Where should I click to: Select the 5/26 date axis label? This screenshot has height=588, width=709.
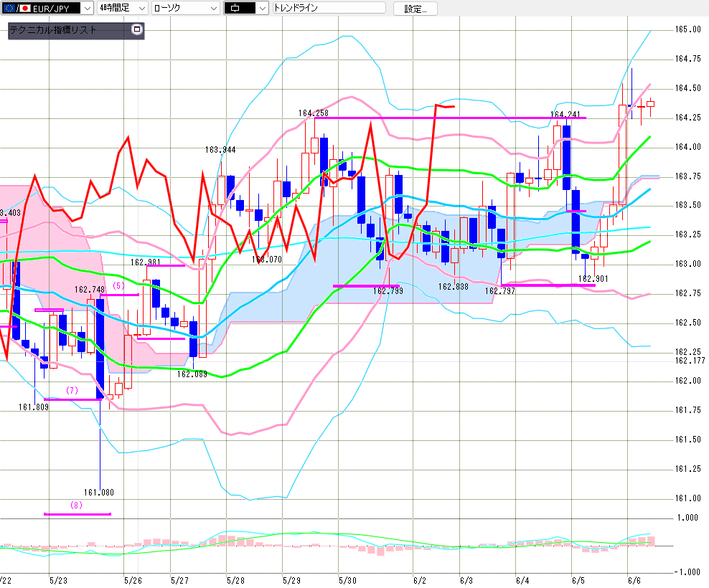[x=133, y=581]
